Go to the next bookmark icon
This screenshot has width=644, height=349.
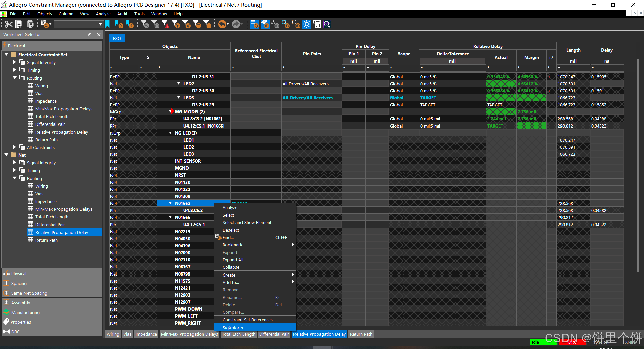[x=119, y=24]
